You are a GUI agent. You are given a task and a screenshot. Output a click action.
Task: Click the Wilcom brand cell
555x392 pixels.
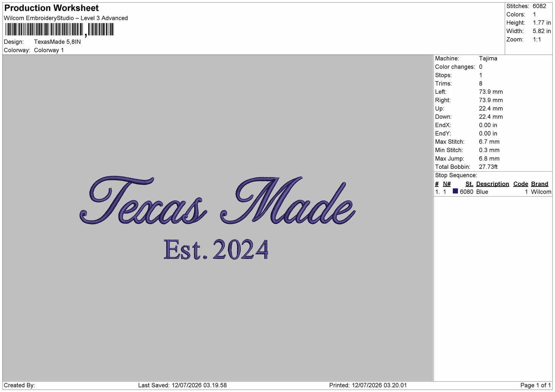pyautogui.click(x=541, y=192)
